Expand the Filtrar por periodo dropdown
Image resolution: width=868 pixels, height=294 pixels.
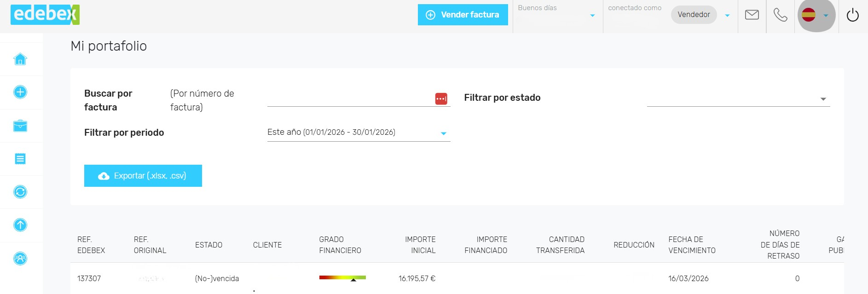358,133
